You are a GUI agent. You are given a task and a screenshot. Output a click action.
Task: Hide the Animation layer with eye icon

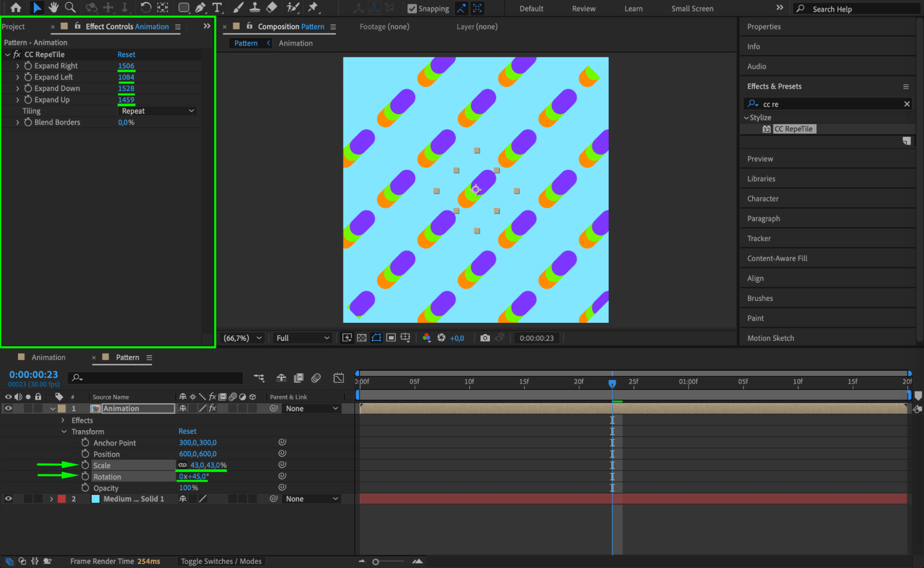8,408
